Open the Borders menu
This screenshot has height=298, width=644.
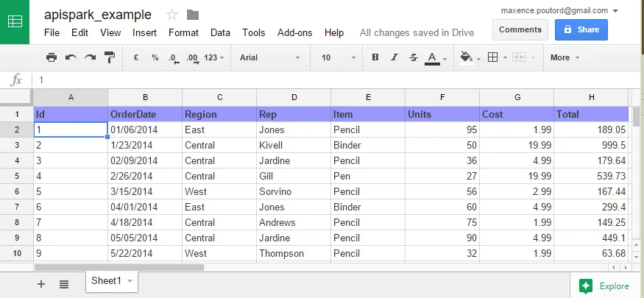[492, 57]
